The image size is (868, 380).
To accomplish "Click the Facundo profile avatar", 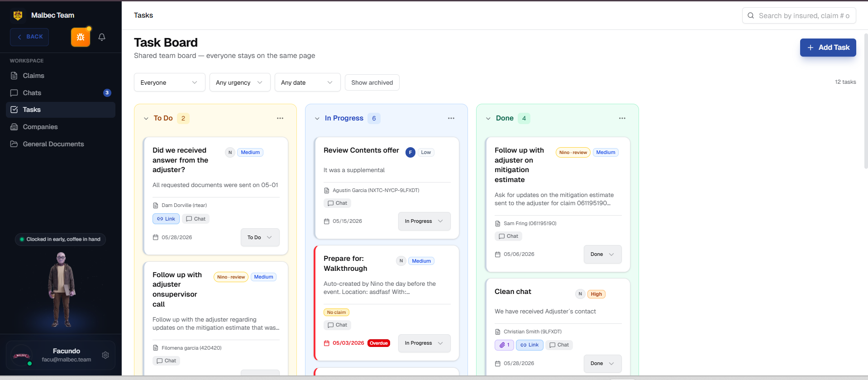I will pos(22,356).
